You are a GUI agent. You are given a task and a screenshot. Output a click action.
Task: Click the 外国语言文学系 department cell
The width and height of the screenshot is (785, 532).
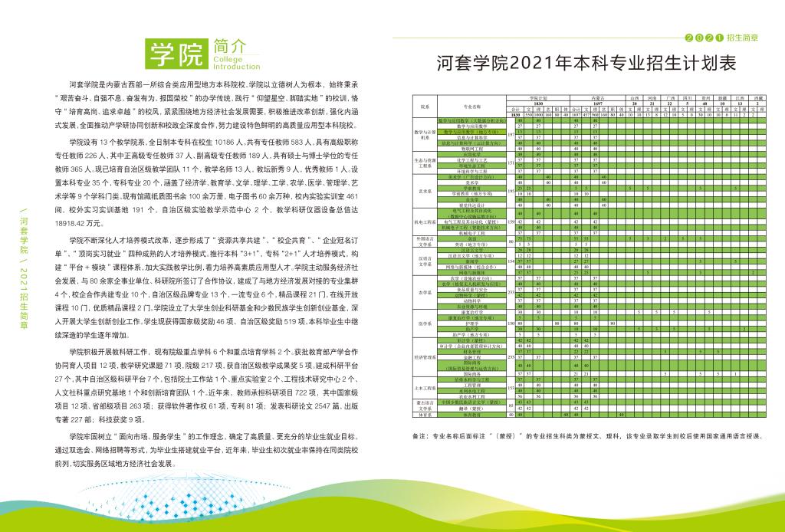tap(425, 241)
